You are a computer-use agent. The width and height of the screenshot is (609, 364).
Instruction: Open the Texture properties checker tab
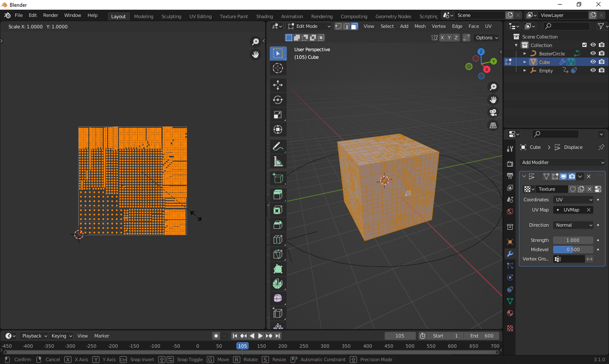coord(510,328)
